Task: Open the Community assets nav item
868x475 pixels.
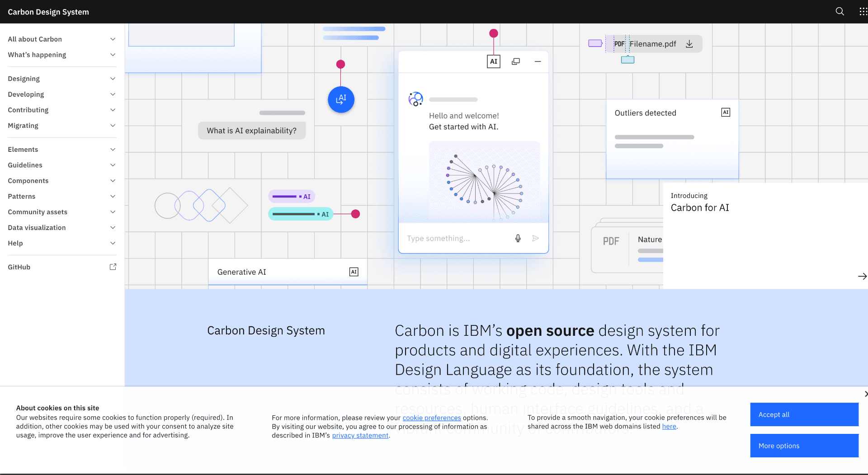Action: (62, 212)
